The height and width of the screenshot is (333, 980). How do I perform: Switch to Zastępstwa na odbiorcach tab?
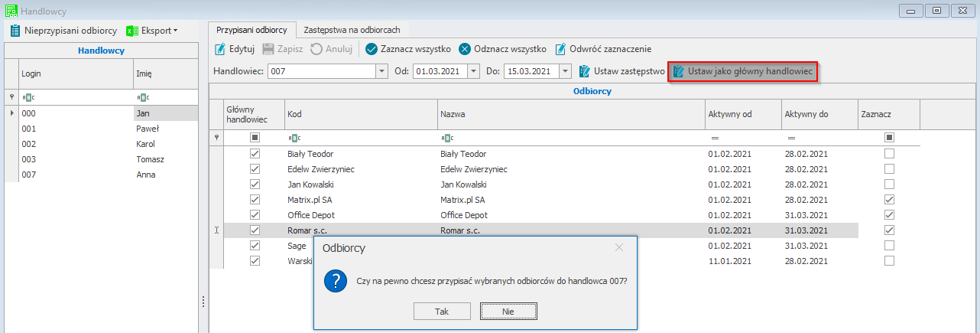tap(352, 30)
